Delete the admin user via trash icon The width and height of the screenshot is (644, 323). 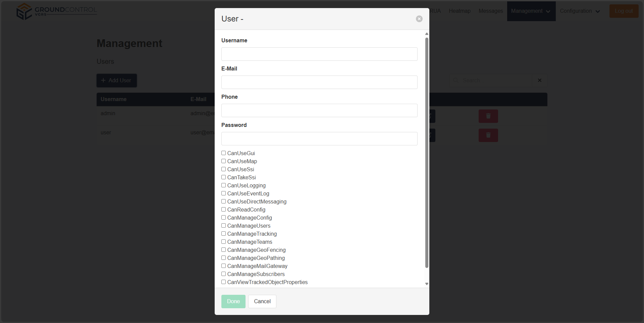tap(488, 116)
